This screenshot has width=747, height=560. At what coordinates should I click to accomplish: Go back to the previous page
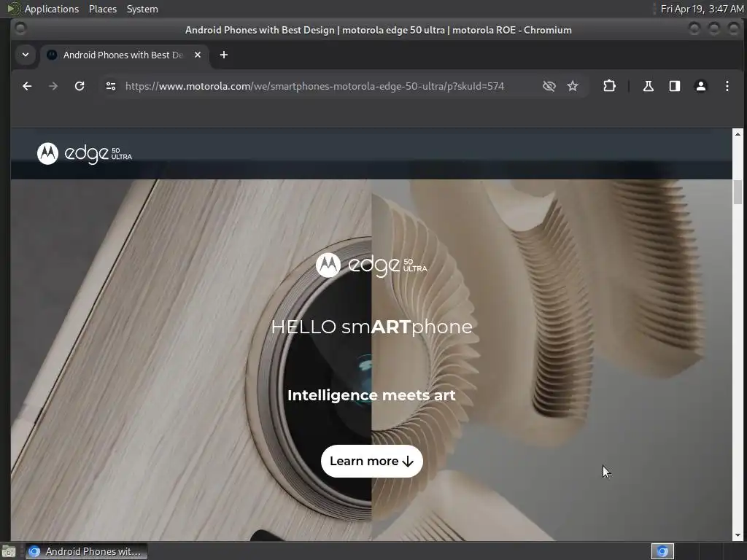click(27, 86)
